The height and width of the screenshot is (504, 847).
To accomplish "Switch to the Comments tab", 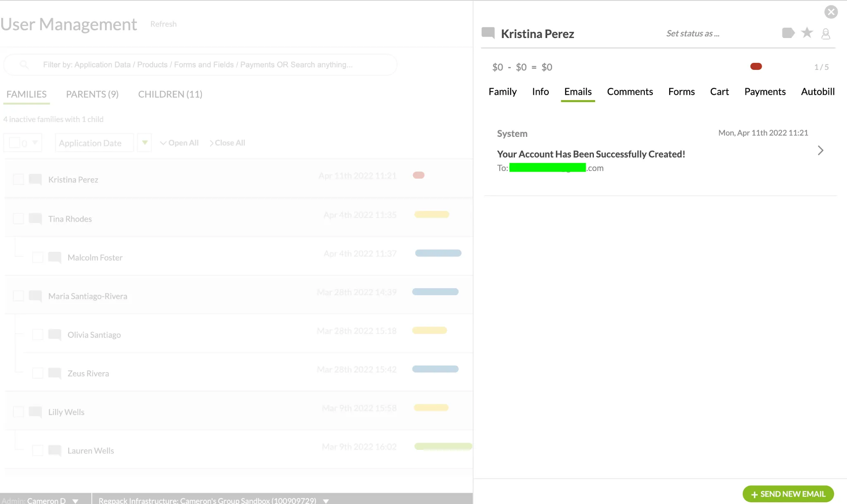I will [630, 92].
